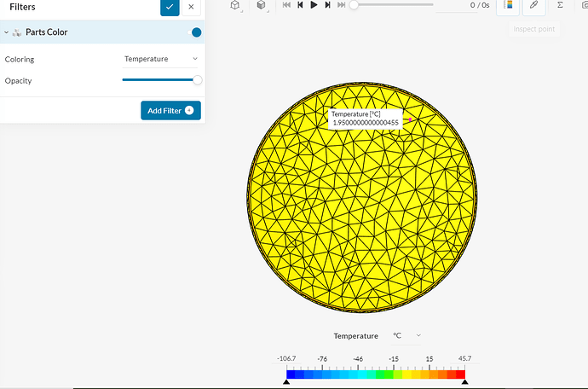Click the Opacity label
Viewport: 588px width, 389px height.
(x=18, y=81)
